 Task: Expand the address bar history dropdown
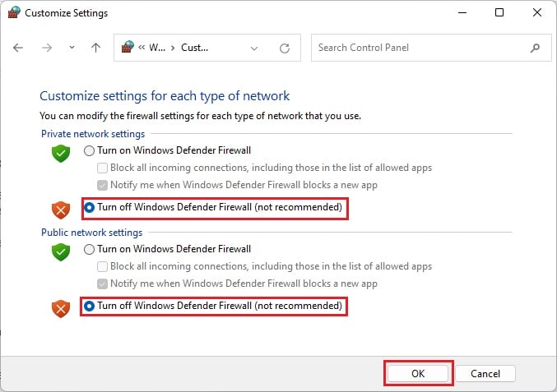(254, 48)
